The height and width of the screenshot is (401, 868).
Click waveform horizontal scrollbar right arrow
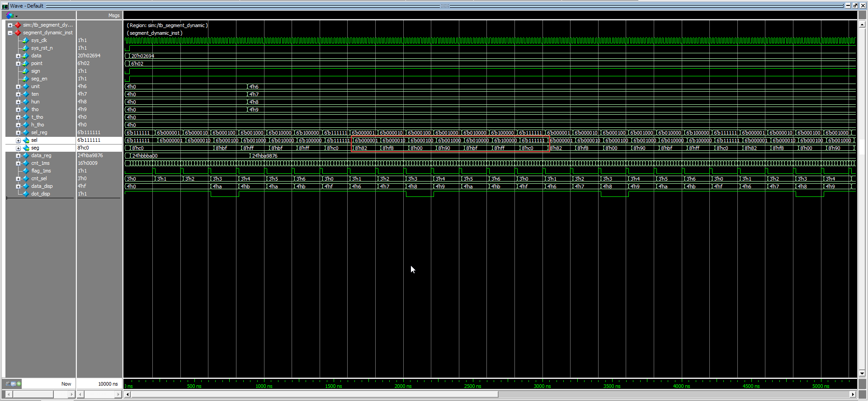(853, 394)
